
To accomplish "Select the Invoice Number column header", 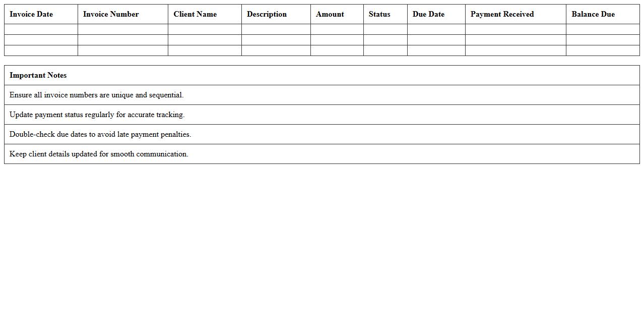I will coord(111,14).
